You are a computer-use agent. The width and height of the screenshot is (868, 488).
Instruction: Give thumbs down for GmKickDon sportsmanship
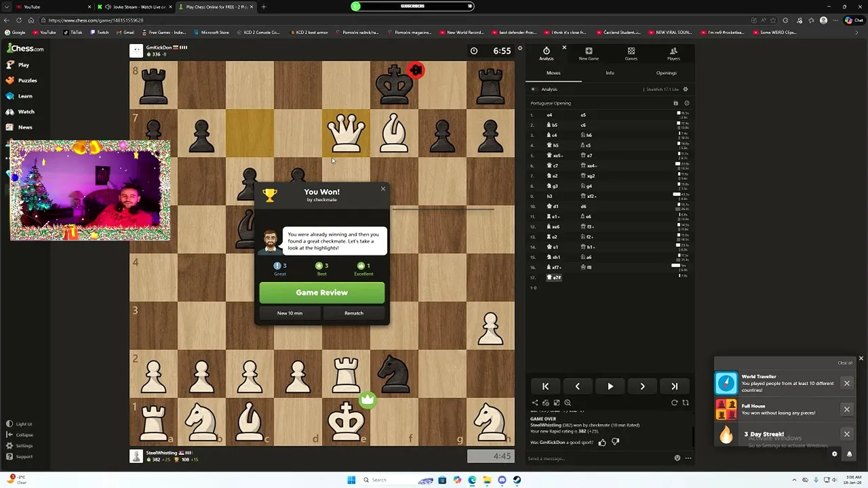pos(615,442)
